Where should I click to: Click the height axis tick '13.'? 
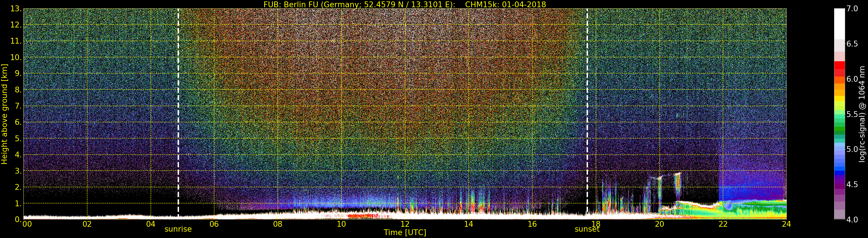pos(16,9)
